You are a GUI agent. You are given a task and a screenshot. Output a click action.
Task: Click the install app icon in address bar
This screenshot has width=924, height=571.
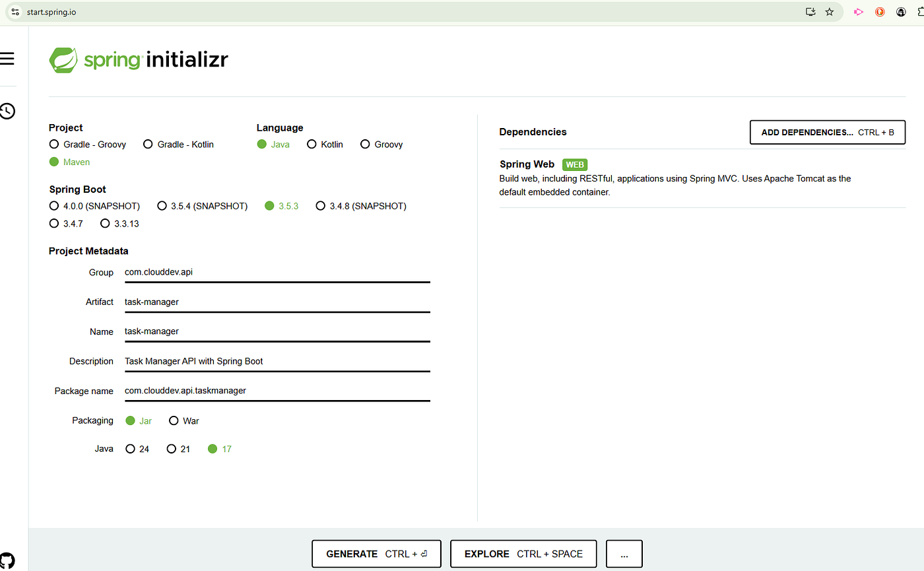810,12
